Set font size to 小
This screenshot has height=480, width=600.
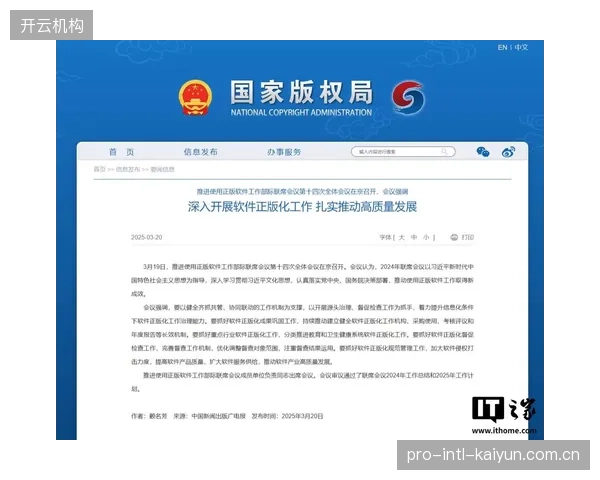426,237
